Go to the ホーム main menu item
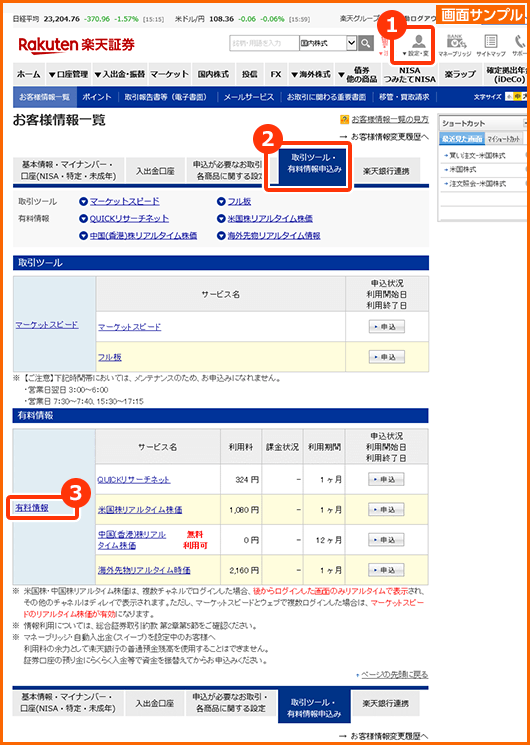Viewport: 530px width, 745px height. [x=29, y=74]
